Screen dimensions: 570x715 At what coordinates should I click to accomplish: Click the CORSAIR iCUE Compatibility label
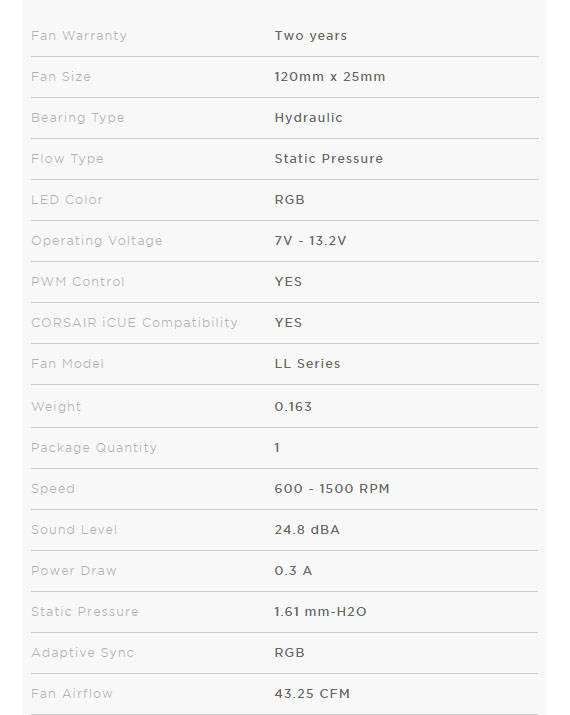pyautogui.click(x=135, y=323)
